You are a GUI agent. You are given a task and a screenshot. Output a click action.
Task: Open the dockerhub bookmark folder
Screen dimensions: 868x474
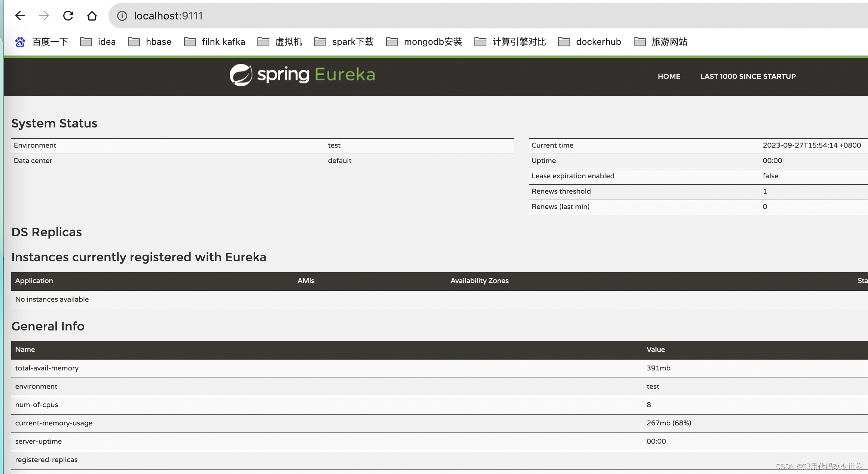pyautogui.click(x=590, y=41)
